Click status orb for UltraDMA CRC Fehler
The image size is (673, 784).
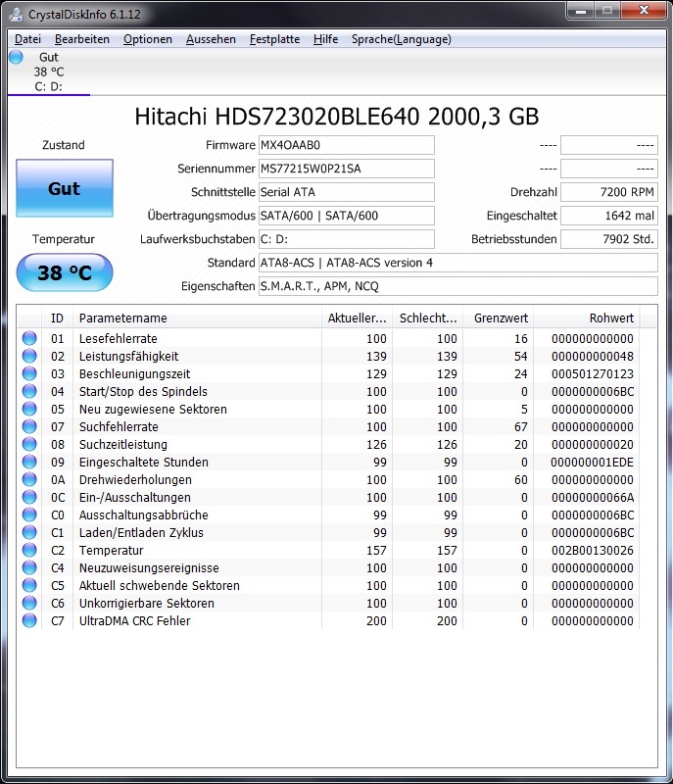[29, 620]
